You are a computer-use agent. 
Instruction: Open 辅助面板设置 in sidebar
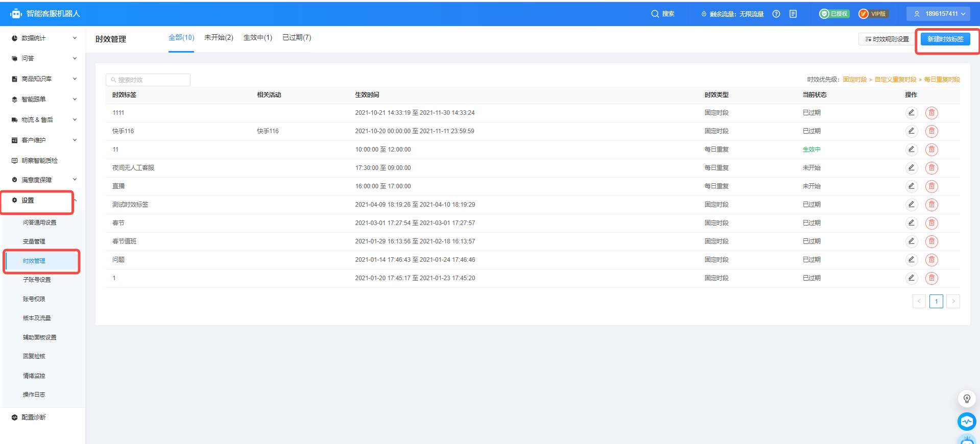40,337
